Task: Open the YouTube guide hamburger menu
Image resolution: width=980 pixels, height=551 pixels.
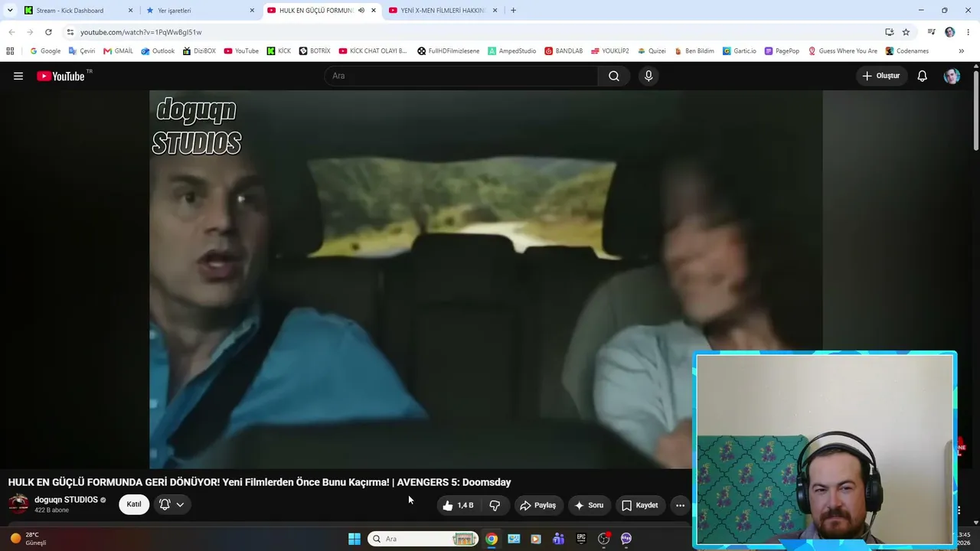Action: pos(18,76)
